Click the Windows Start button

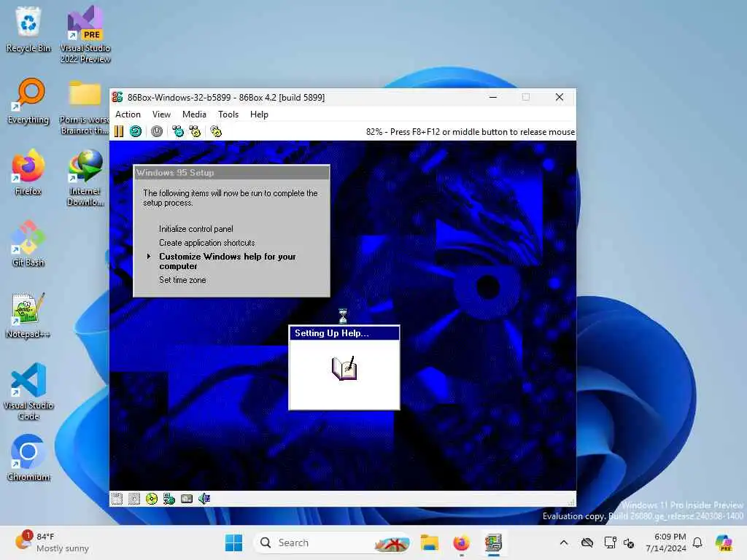pos(233,542)
